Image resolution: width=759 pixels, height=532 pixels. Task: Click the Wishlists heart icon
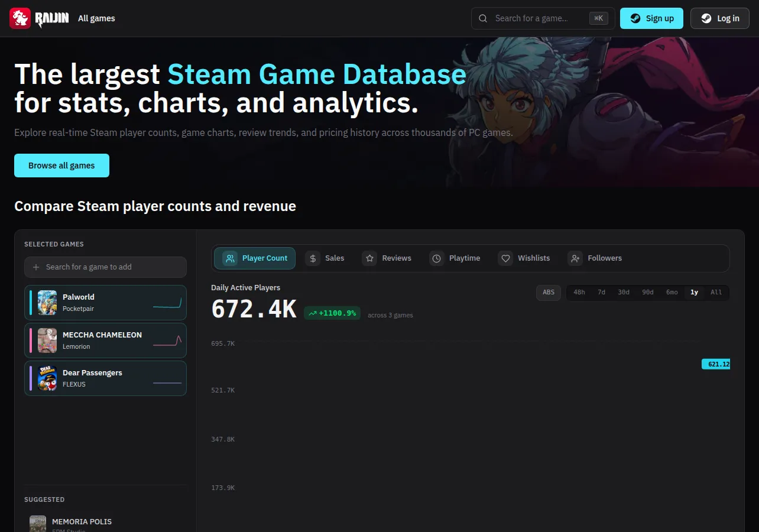pyautogui.click(x=505, y=258)
